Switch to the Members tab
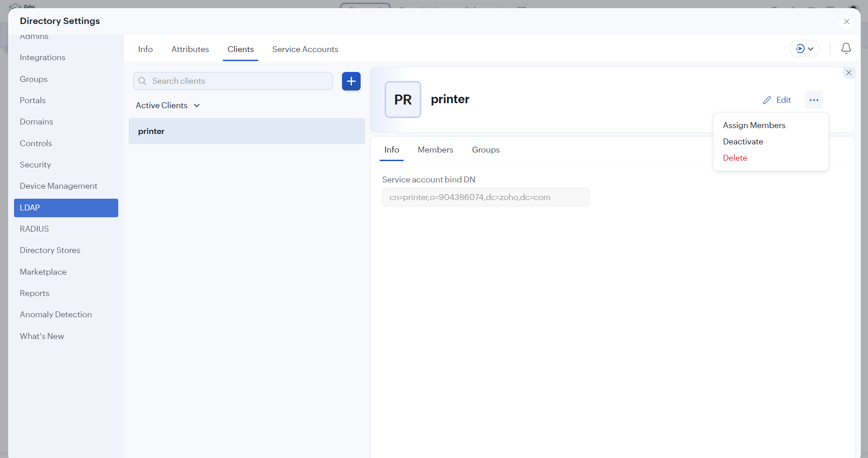Viewport: 868px width, 458px height. (x=435, y=150)
